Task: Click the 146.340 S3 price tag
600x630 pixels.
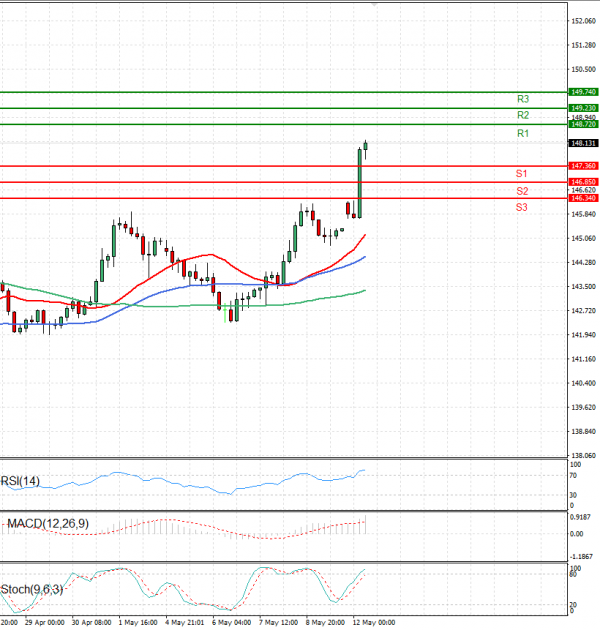Action: (x=584, y=198)
